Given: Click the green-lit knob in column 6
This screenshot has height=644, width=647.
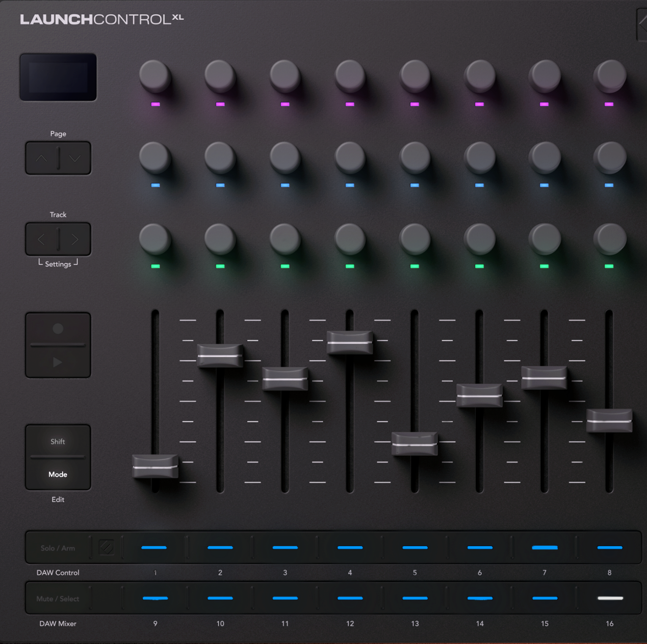Looking at the screenshot, I should pyautogui.click(x=479, y=238).
